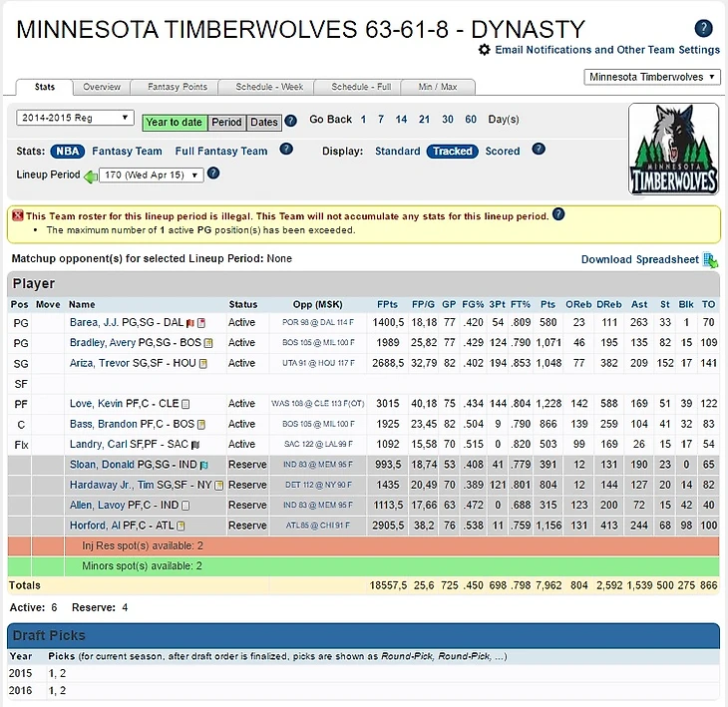The width and height of the screenshot is (728, 707).
Task: Select NBA stats mode
Action: pyautogui.click(x=68, y=152)
